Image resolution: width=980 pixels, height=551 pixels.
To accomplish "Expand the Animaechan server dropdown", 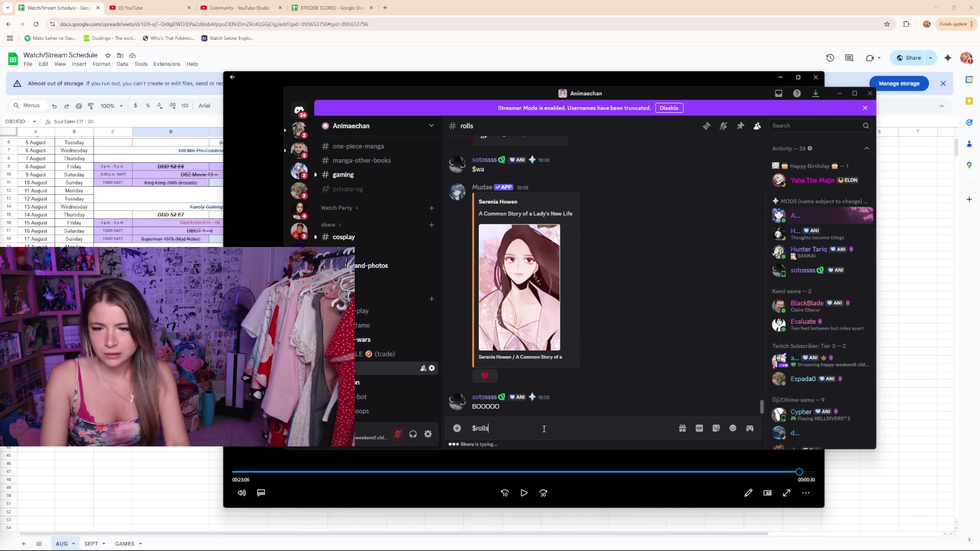I will click(x=431, y=126).
